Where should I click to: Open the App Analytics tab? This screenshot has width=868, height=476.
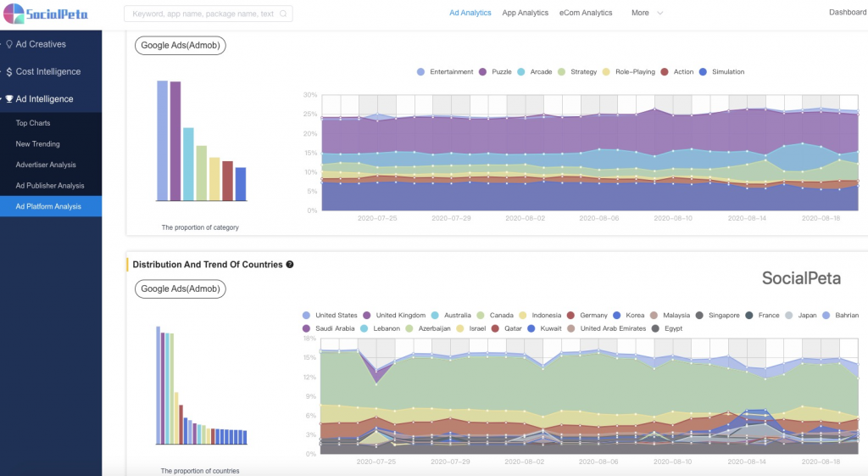(525, 13)
